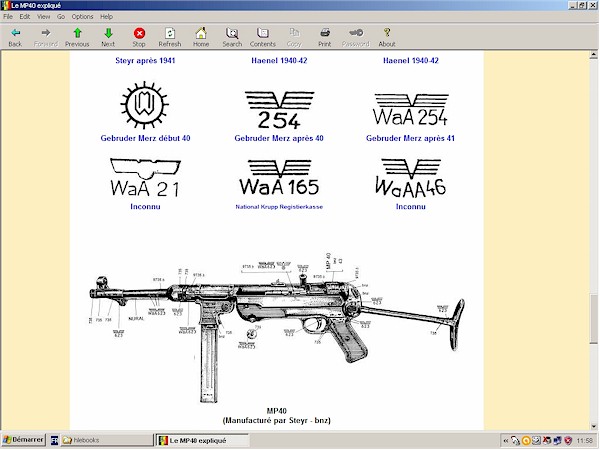Click the Démarrer start button
The width and height of the screenshot is (600, 450).
click(x=23, y=440)
